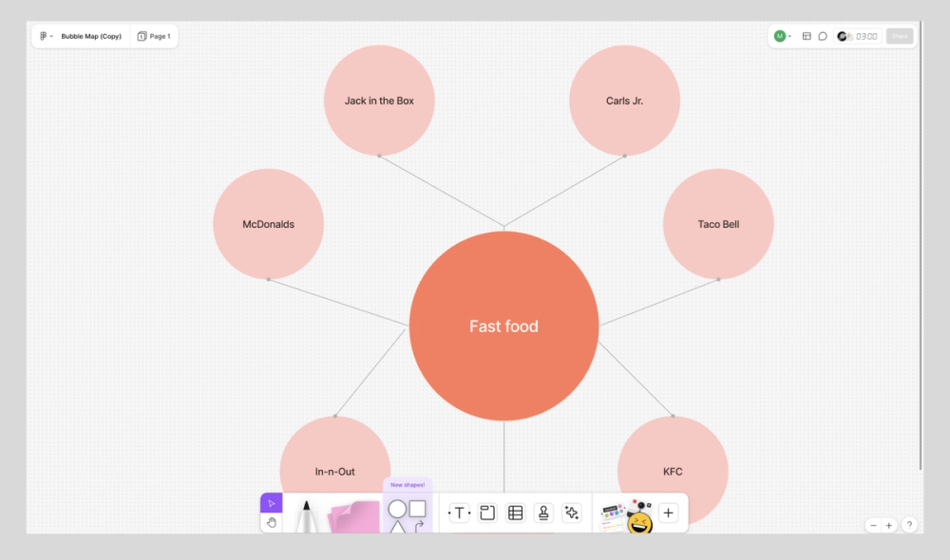Open the Stamp tool
This screenshot has width=950, height=560.
tap(542, 512)
